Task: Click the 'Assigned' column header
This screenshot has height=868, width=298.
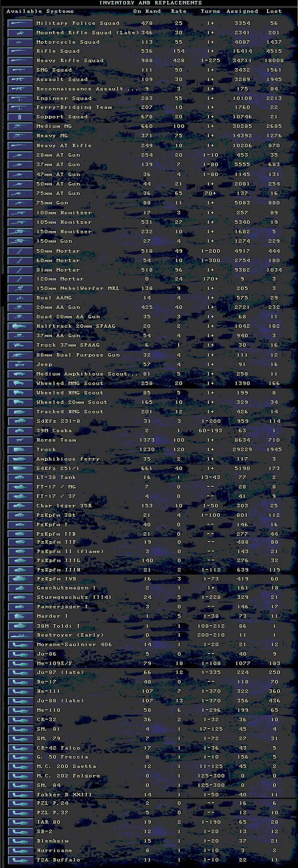Action: click(x=242, y=11)
